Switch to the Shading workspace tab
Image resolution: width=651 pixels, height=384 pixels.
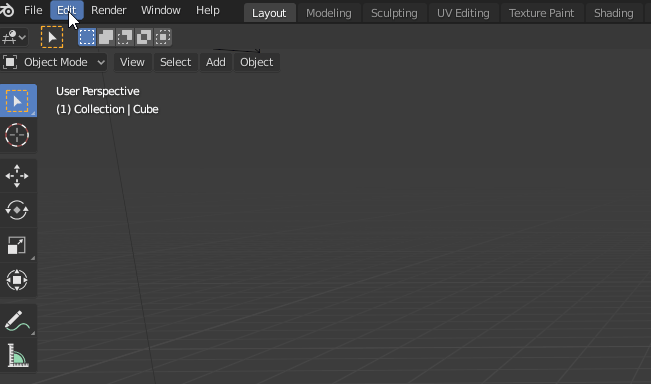click(x=614, y=13)
